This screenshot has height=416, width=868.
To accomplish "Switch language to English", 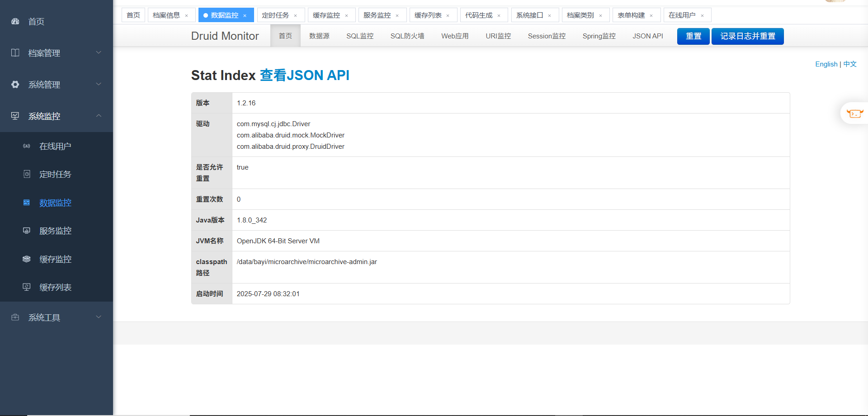I will click(x=826, y=64).
